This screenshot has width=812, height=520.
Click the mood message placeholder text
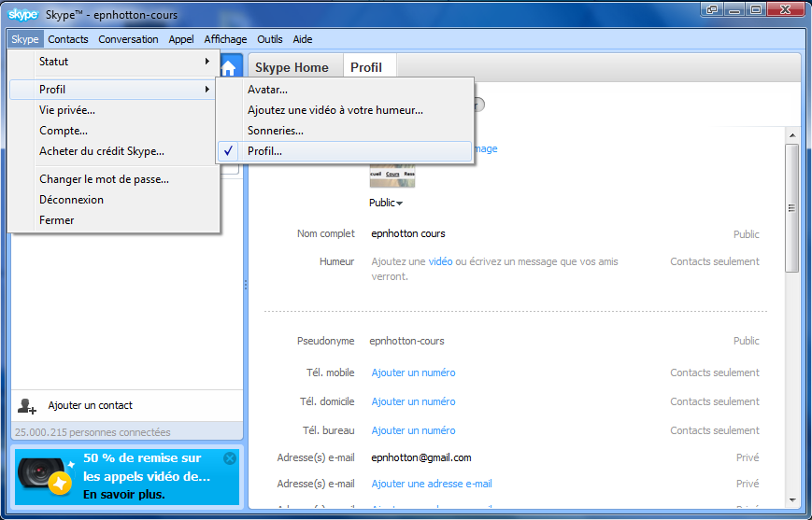[494, 269]
